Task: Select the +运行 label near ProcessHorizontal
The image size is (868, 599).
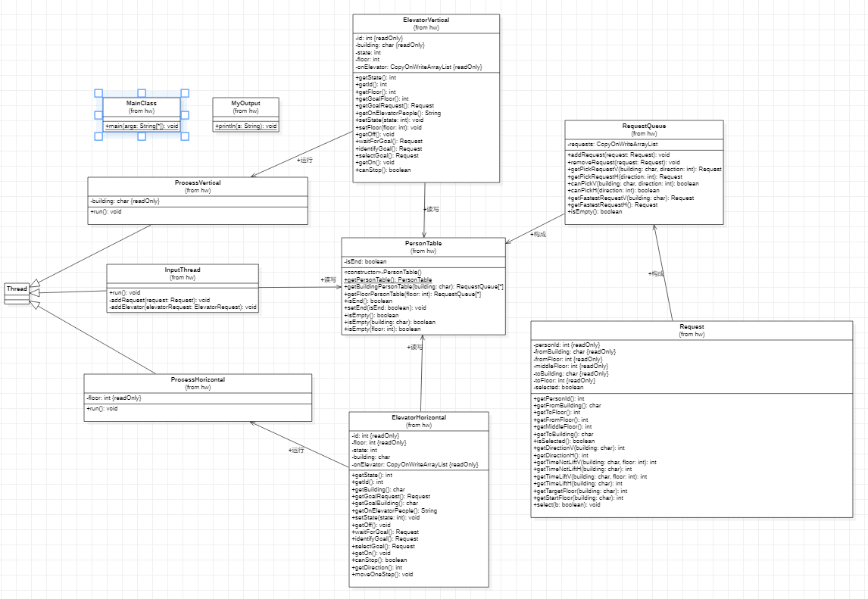Action: pyautogui.click(x=296, y=450)
